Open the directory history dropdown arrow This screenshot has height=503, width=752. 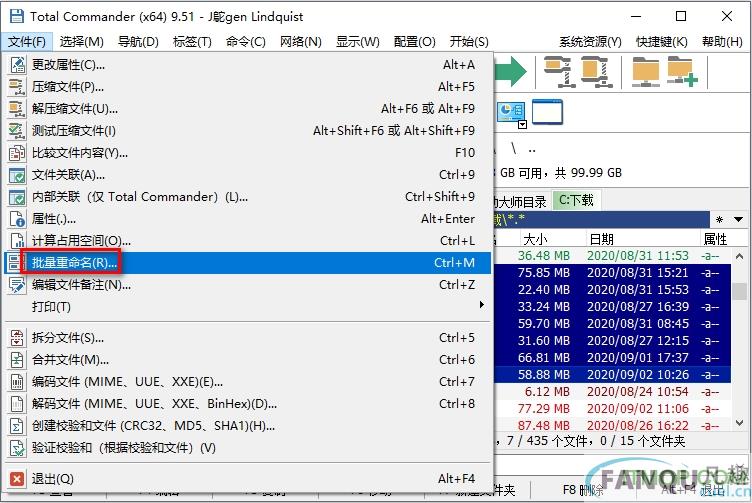coord(739,220)
